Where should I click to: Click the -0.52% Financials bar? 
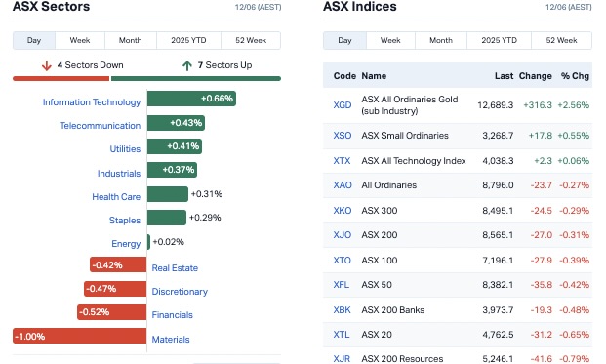[111, 312]
